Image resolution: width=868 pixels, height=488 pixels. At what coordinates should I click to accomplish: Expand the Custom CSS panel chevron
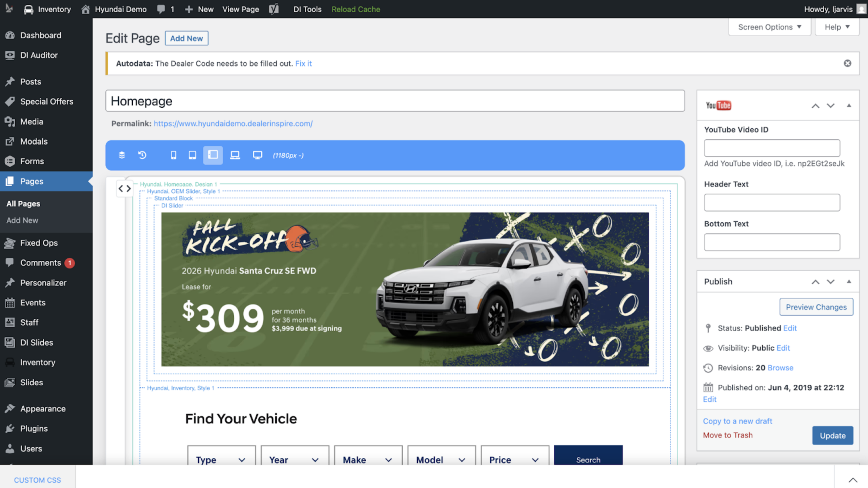(853, 480)
